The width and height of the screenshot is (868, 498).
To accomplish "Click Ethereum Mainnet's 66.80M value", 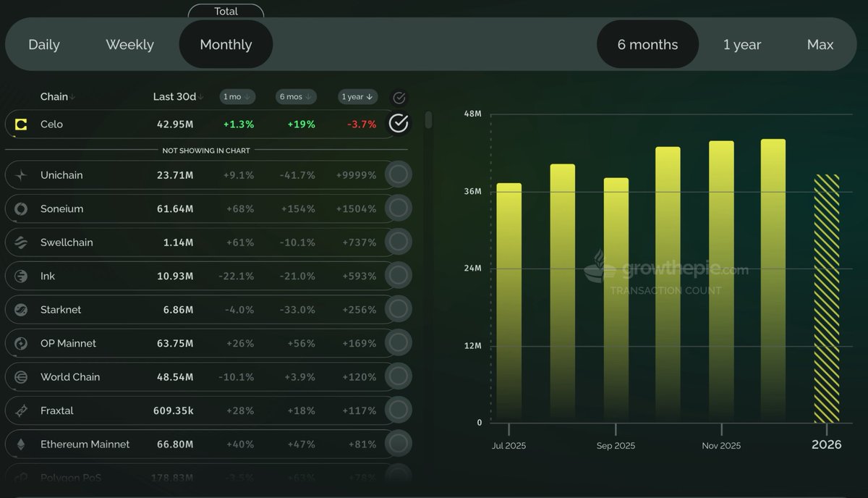I will (x=175, y=444).
